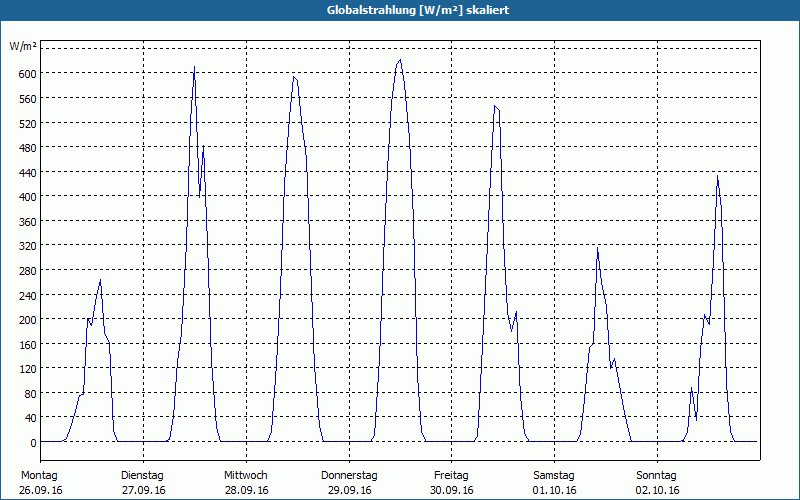
Task: Click the date 28.09.16
Action: pos(246,491)
